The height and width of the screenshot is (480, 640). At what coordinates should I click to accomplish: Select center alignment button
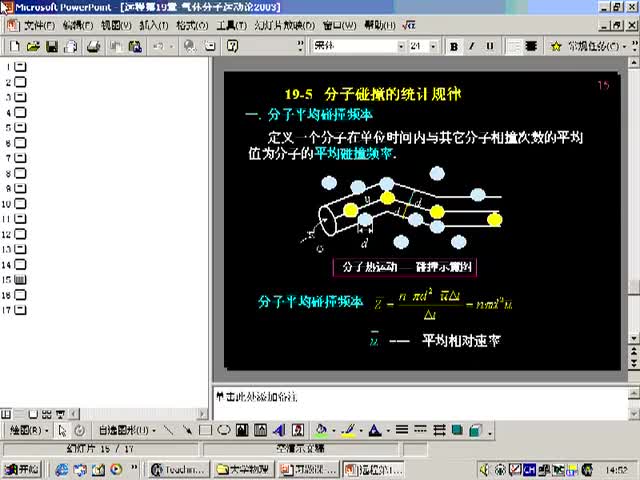[531, 47]
